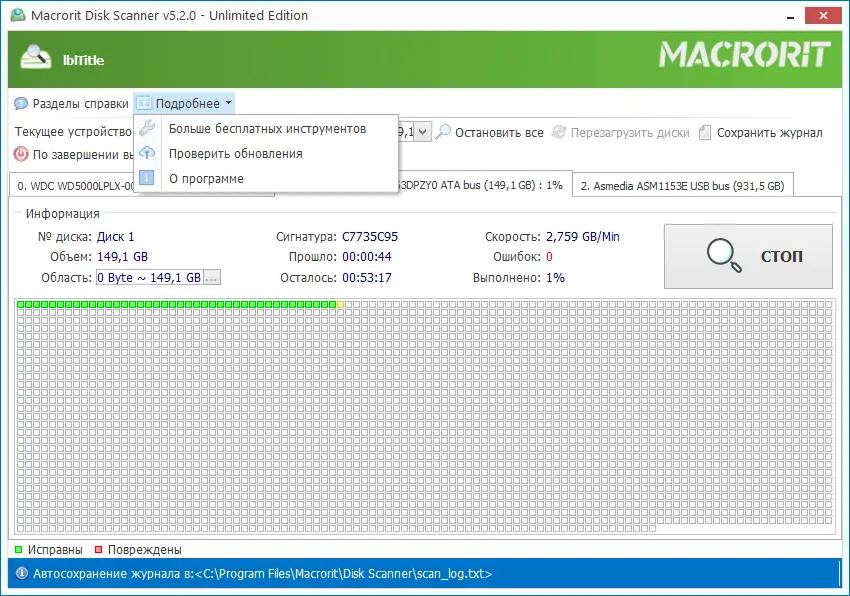
Task: Click the blue info icon beside О программе
Action: click(146, 178)
